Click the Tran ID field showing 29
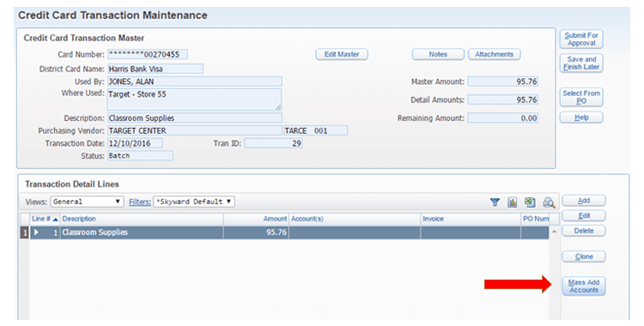Image resolution: width=644 pixels, height=326 pixels. tap(274, 143)
